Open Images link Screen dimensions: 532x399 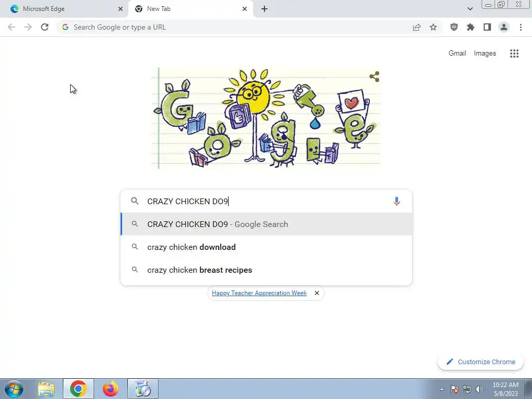[485, 54]
